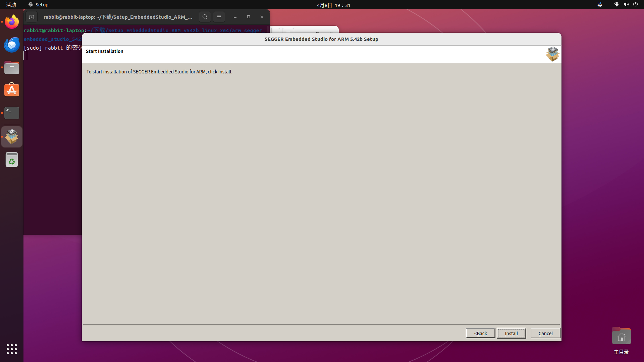This screenshot has height=362, width=644.
Task: Launch Thunderbird mail from the dock
Action: (12, 45)
